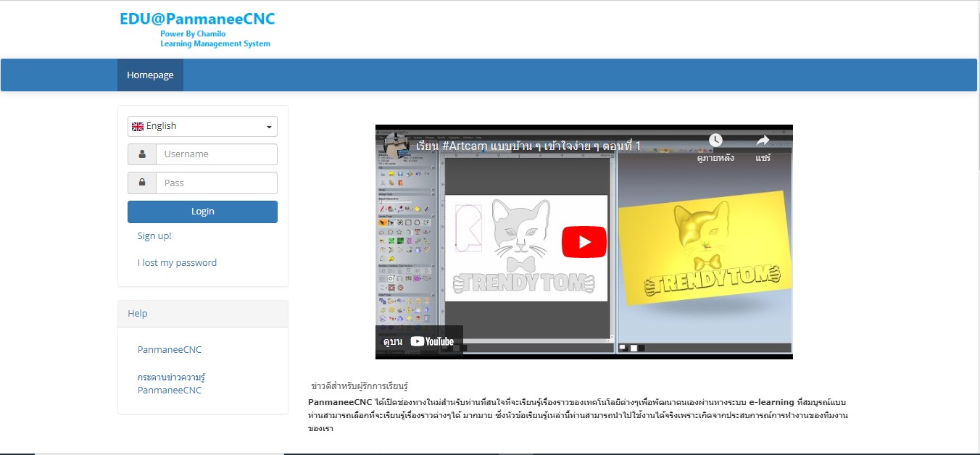Expand the English language dropdown
Image resolution: width=980 pixels, height=455 pixels.
click(x=202, y=126)
